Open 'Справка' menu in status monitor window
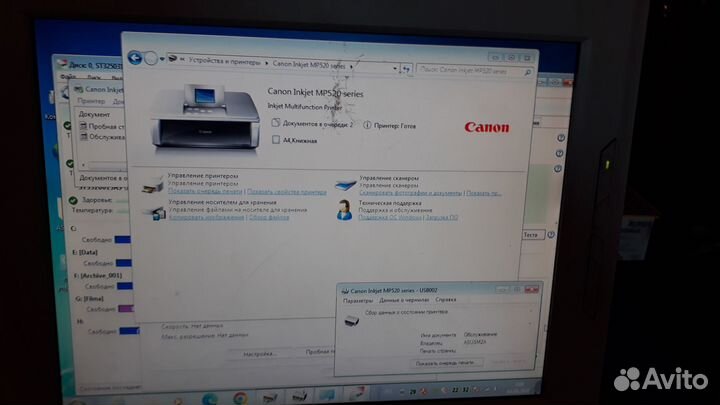This screenshot has height=405, width=720. click(446, 300)
